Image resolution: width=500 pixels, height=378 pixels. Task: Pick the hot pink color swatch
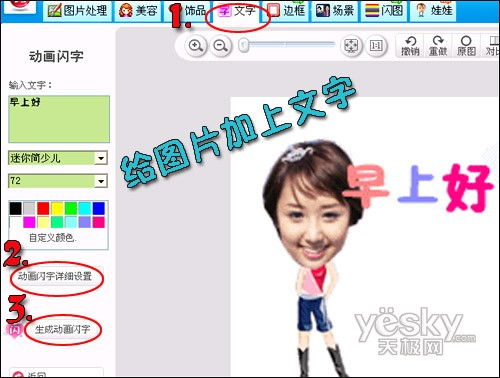99,222
